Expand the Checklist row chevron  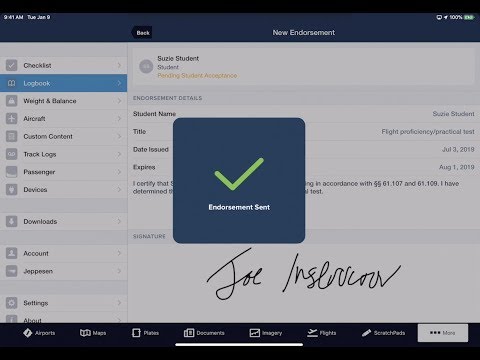click(119, 65)
